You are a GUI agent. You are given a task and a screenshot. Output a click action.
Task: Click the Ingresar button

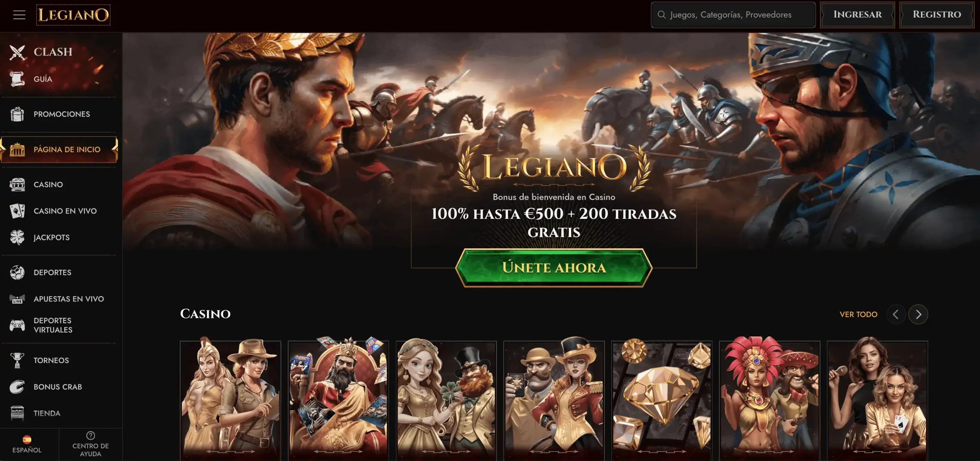857,15
